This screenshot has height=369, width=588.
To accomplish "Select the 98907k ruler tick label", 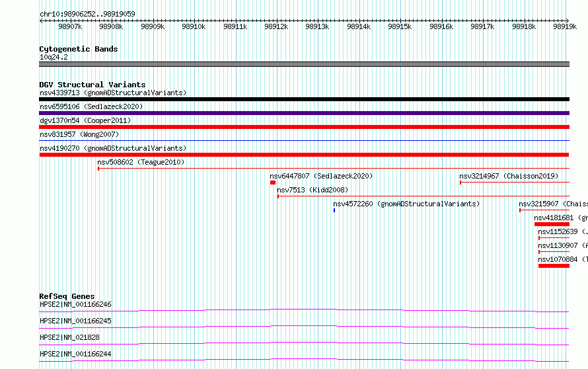I will pos(70,26).
